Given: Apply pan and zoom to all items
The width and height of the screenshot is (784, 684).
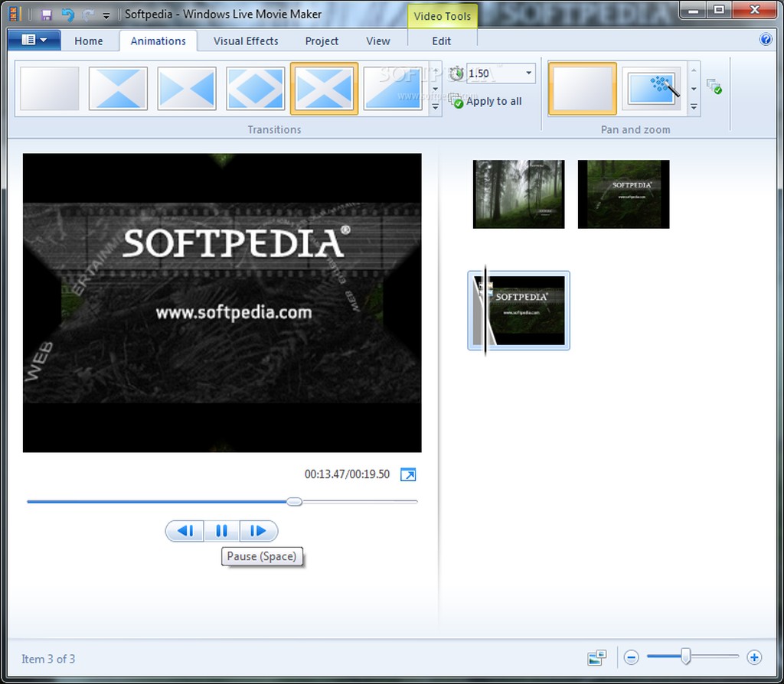Looking at the screenshot, I should [714, 86].
